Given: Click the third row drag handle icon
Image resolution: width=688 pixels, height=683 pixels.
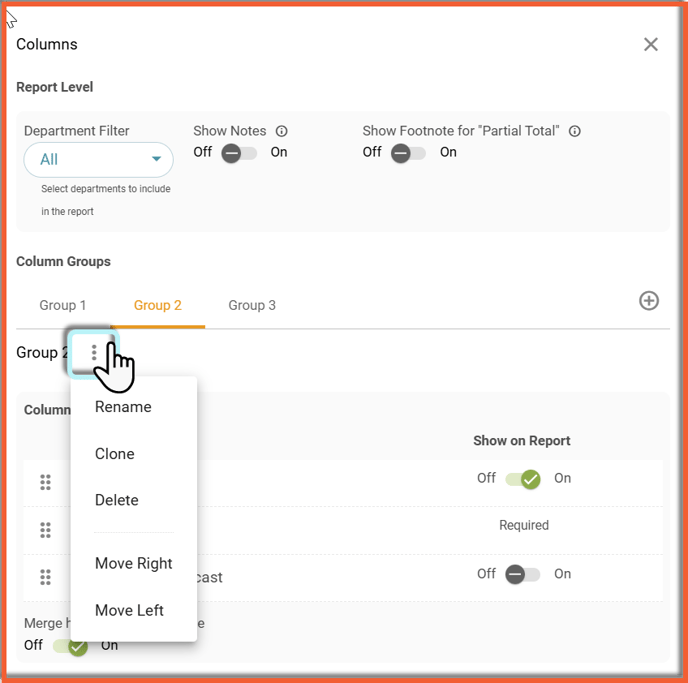Looking at the screenshot, I should tap(45, 577).
